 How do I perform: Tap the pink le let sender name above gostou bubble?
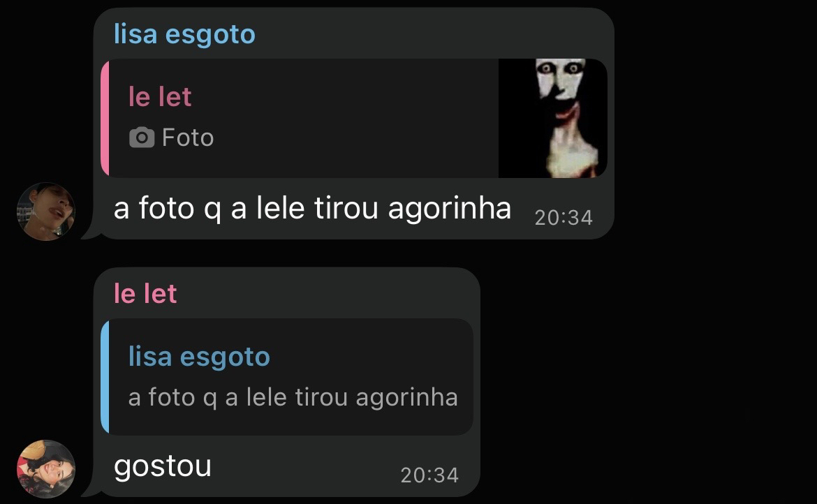click(145, 294)
